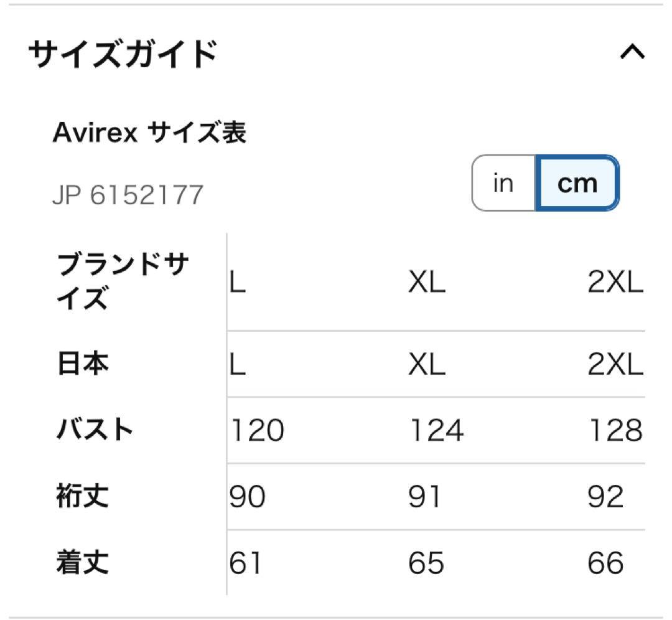Switch measurement units to inches

tap(503, 183)
